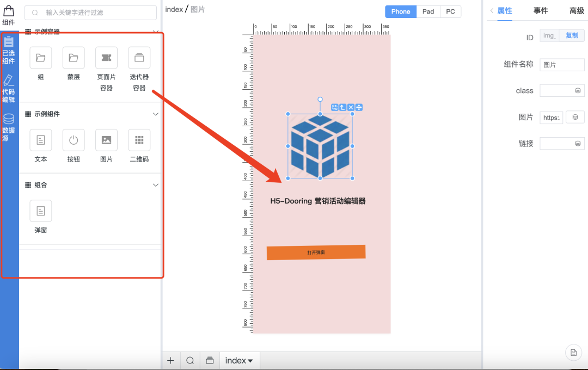Open the 组件 components panel

point(9,15)
